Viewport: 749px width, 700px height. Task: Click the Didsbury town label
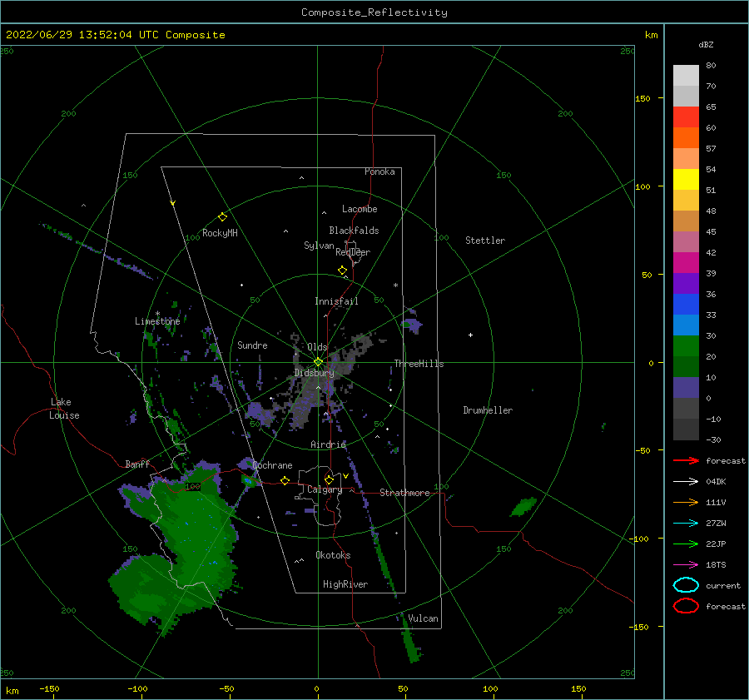click(x=314, y=373)
